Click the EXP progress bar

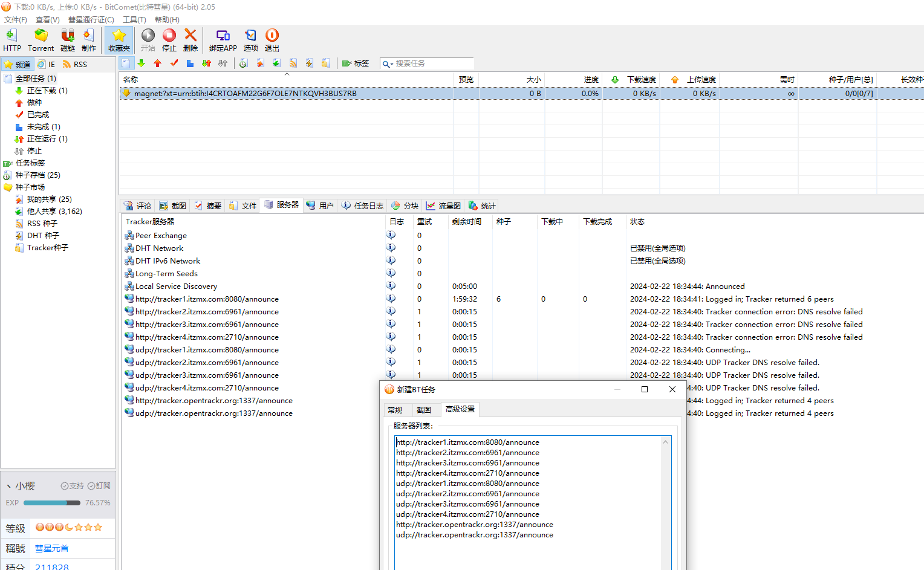pos(51,502)
